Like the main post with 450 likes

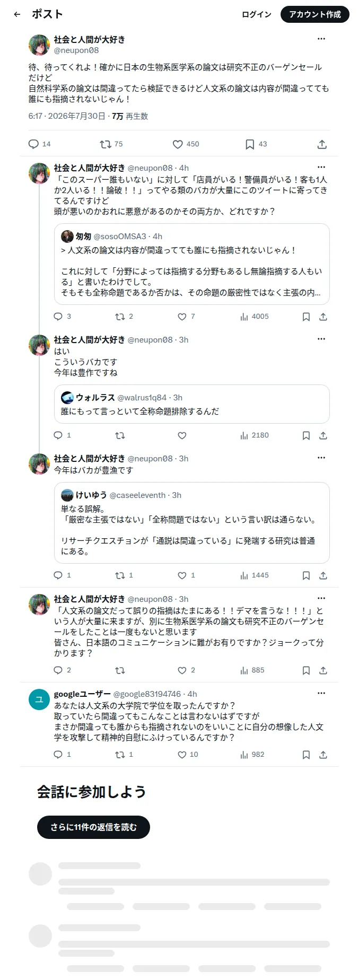pos(186,144)
